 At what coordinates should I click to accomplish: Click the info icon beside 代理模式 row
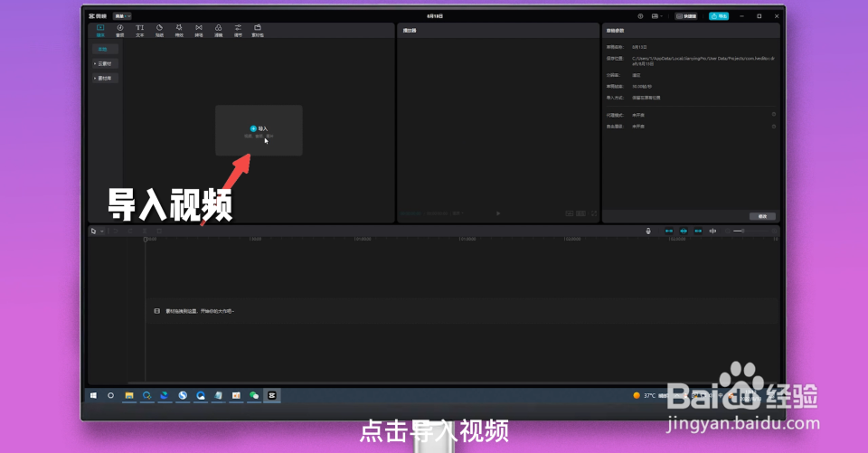[774, 115]
